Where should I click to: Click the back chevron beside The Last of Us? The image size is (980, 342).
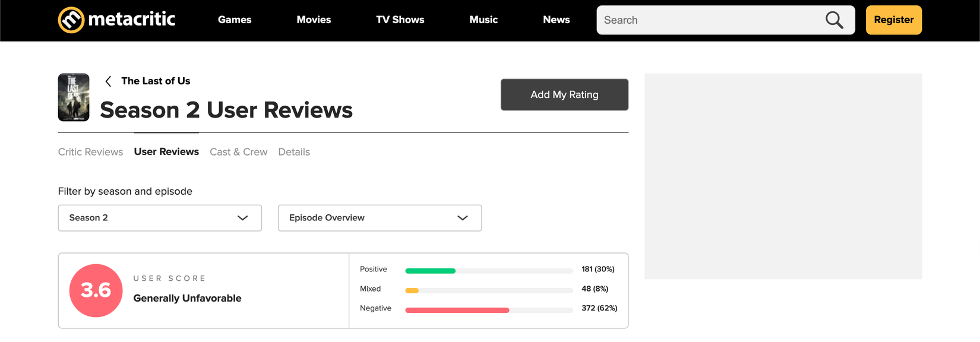click(108, 81)
